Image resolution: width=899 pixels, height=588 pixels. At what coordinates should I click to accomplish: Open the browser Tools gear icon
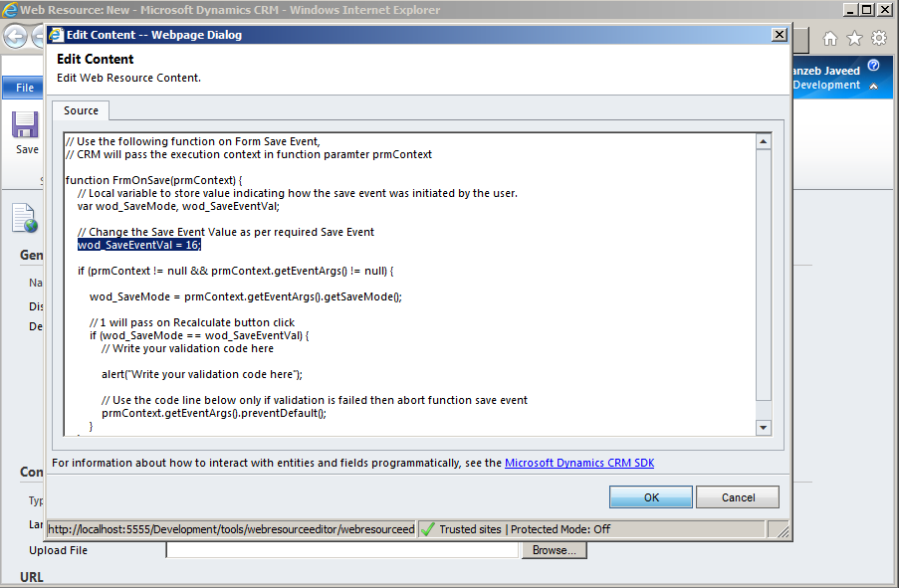click(x=879, y=39)
